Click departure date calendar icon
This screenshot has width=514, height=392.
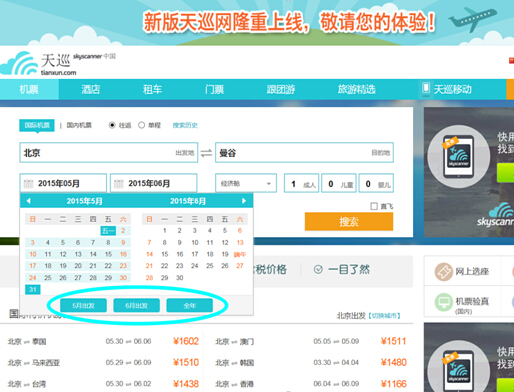[28, 184]
